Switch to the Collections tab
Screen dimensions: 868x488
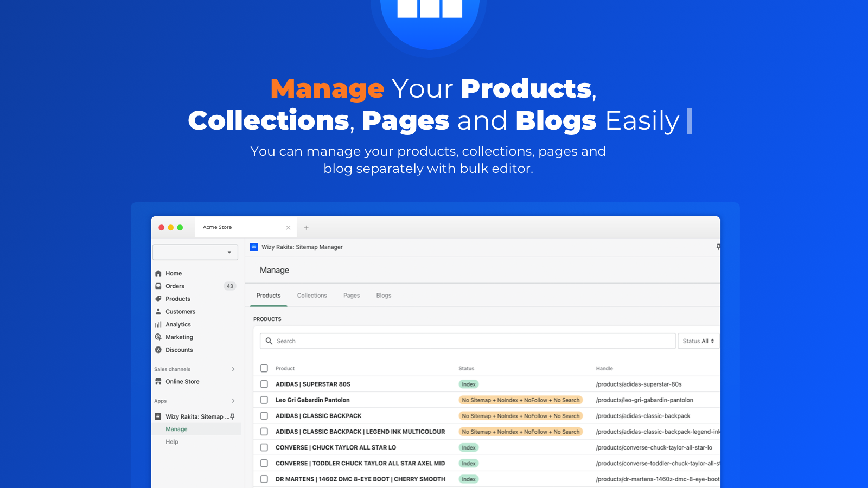click(x=312, y=296)
